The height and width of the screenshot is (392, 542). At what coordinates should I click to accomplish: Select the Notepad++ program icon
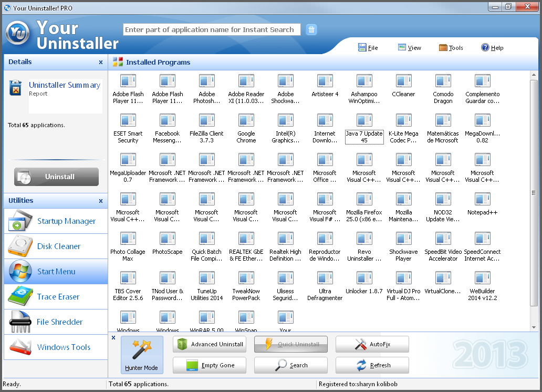tap(482, 200)
